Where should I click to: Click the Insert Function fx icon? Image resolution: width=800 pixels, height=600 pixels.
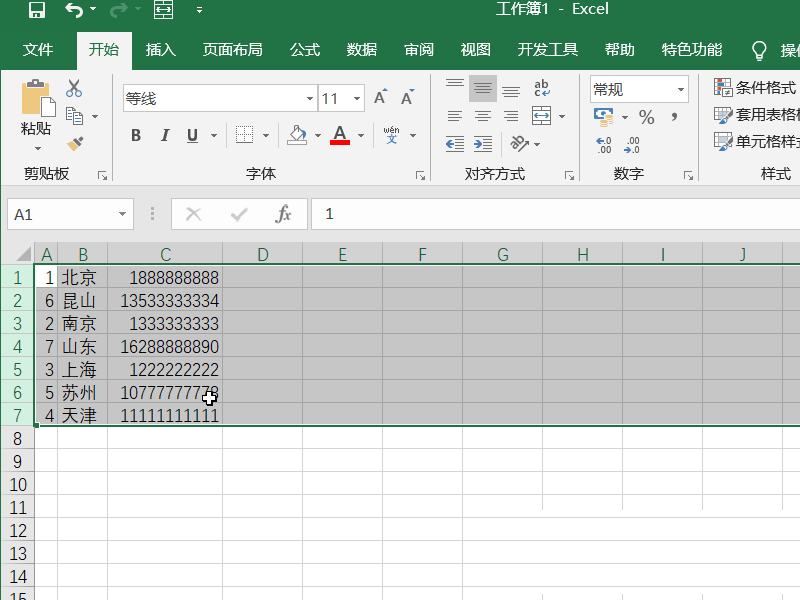(283, 214)
